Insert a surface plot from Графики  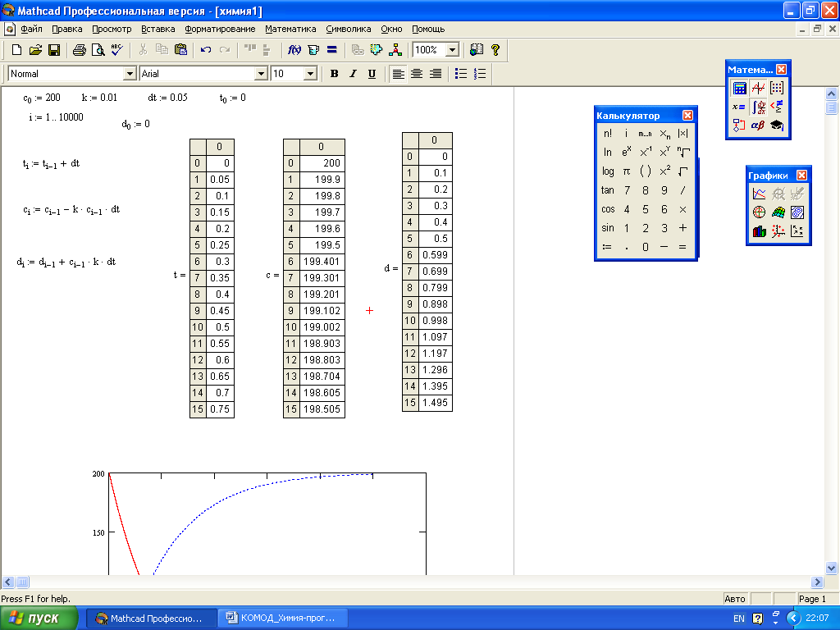click(x=778, y=212)
